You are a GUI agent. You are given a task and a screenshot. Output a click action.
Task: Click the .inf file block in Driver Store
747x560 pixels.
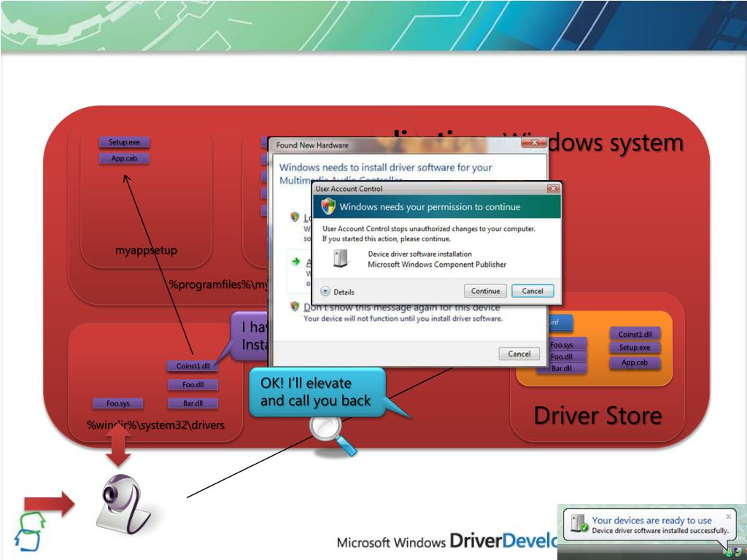pos(560,323)
